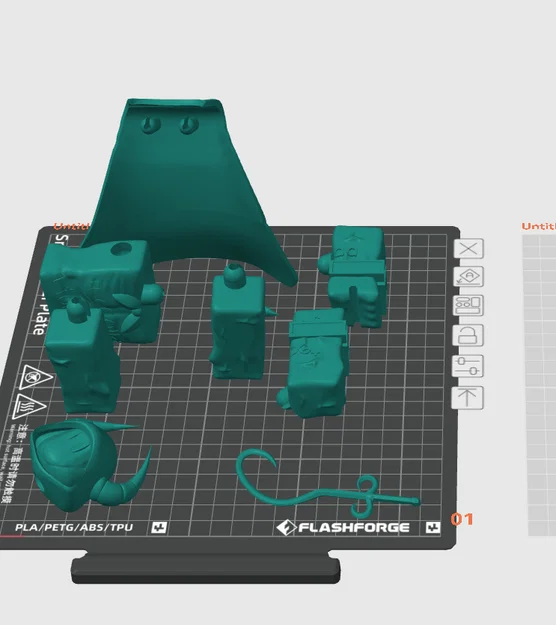Auto-orient objects on plate 01
This screenshot has height=625, width=556.
pos(469,277)
